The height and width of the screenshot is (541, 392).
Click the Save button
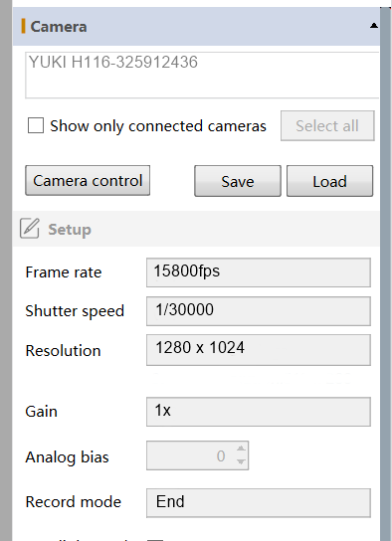pyautogui.click(x=238, y=181)
